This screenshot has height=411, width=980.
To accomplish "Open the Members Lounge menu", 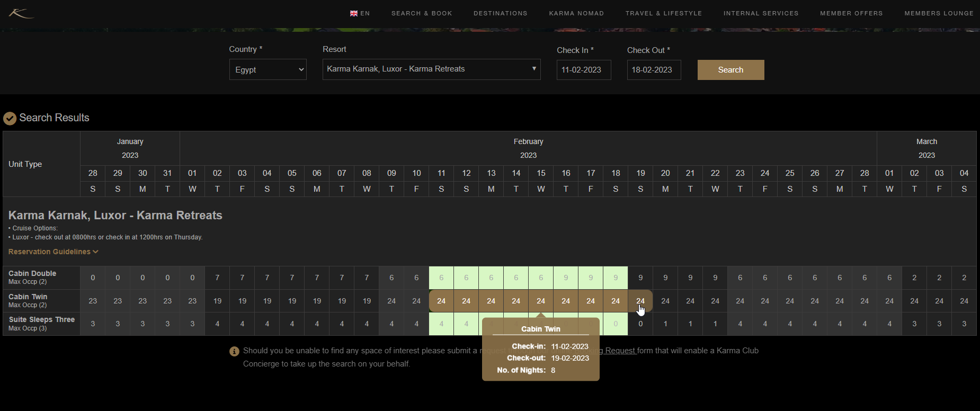I will tap(939, 13).
